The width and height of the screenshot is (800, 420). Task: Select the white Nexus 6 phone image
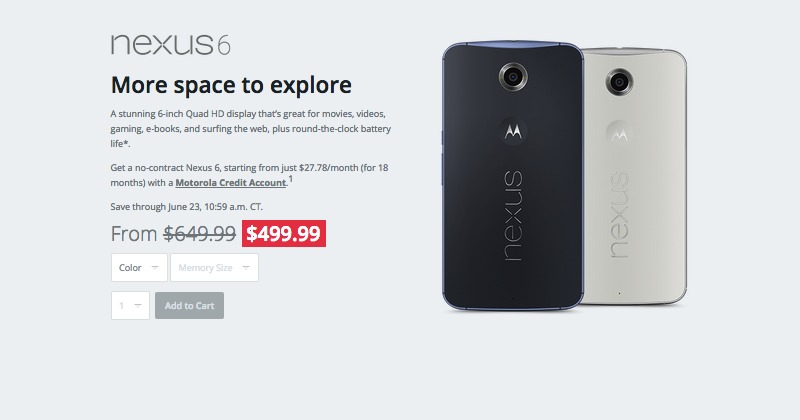(x=635, y=176)
